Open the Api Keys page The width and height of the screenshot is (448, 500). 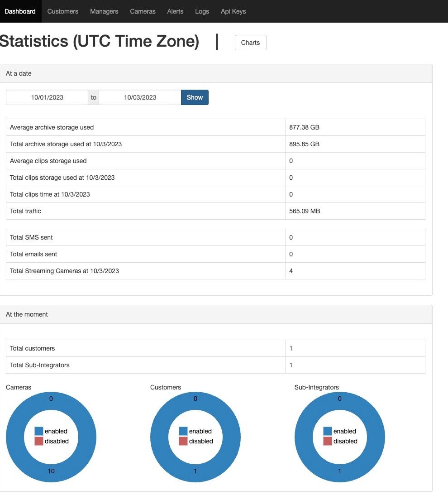pyautogui.click(x=233, y=11)
